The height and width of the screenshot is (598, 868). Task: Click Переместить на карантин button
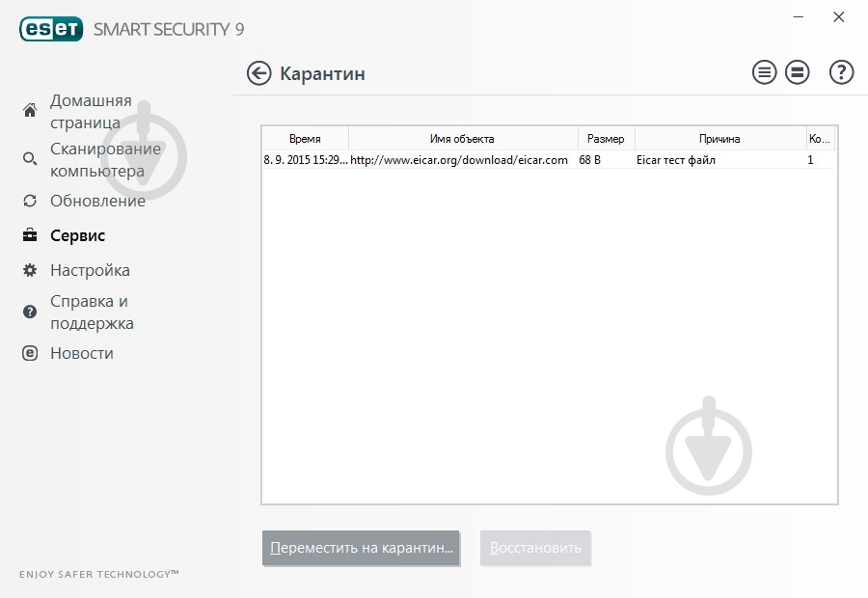point(361,547)
